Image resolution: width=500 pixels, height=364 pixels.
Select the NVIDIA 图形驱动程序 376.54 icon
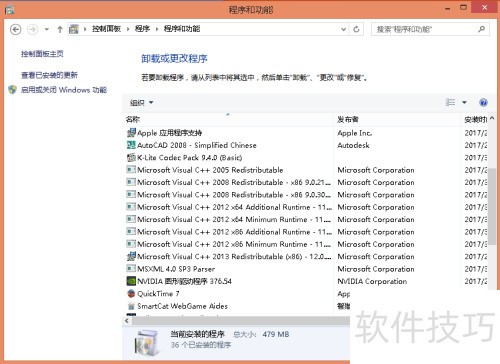coord(131,281)
